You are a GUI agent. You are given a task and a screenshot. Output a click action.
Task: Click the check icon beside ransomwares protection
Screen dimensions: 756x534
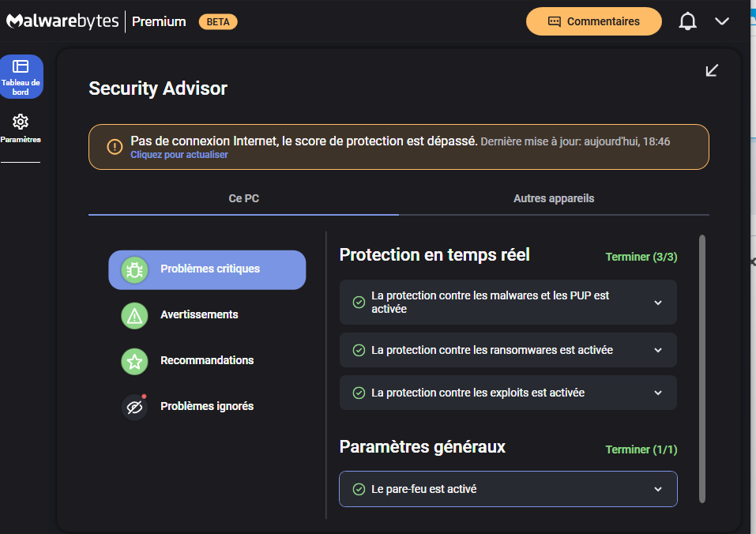click(x=359, y=350)
